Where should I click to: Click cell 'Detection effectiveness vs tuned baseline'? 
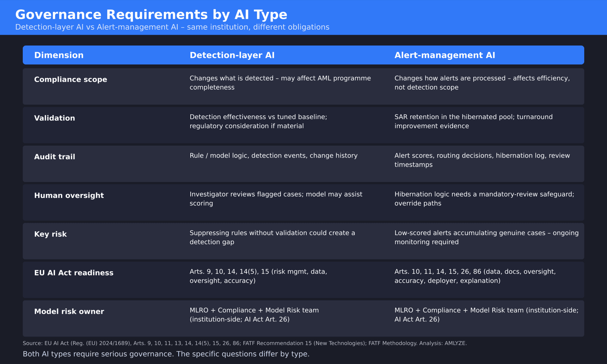pyautogui.click(x=258, y=121)
